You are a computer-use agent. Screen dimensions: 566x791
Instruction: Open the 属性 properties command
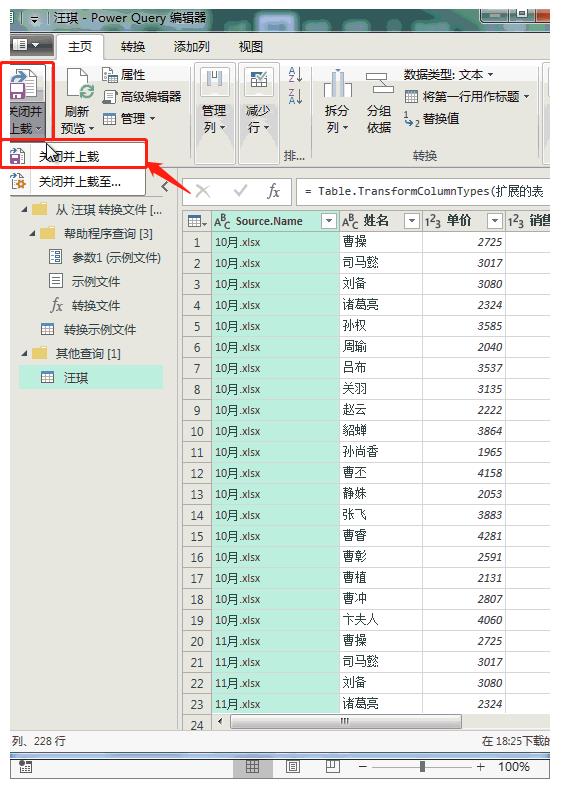[124, 75]
